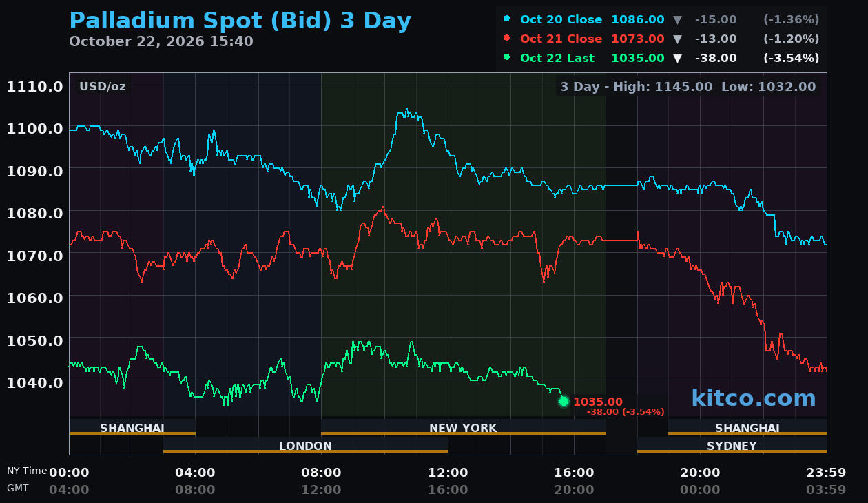The width and height of the screenshot is (868, 503).
Task: Click the 23:59 NY time tick
Action: coord(826,473)
